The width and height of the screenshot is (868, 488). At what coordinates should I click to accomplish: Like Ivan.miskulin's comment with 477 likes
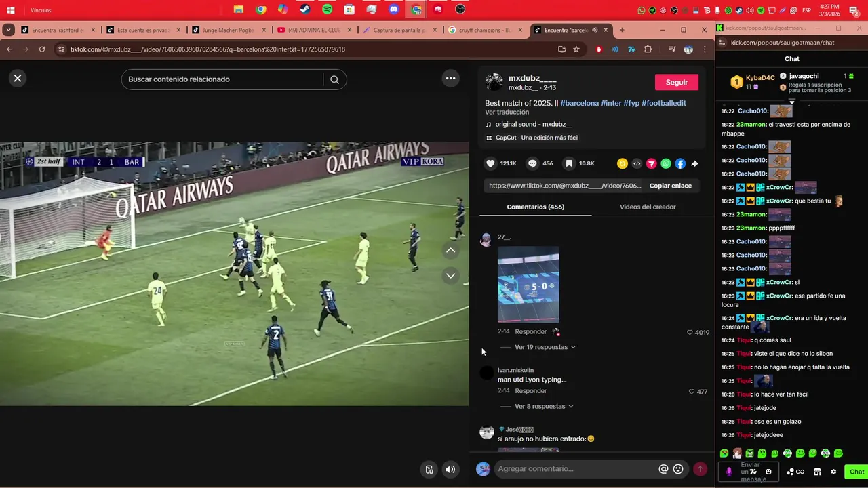pyautogui.click(x=692, y=392)
